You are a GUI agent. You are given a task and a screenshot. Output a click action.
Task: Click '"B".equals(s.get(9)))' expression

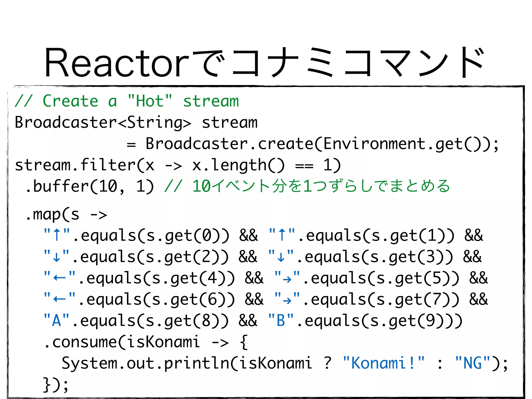365,321
